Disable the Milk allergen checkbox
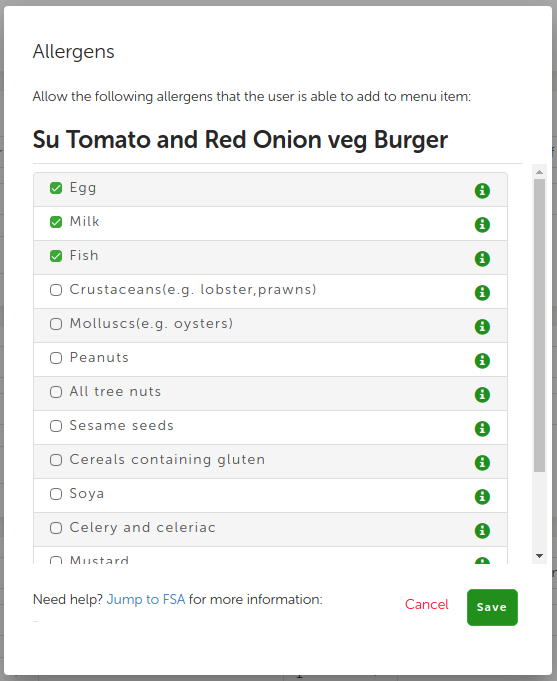 pyautogui.click(x=56, y=222)
